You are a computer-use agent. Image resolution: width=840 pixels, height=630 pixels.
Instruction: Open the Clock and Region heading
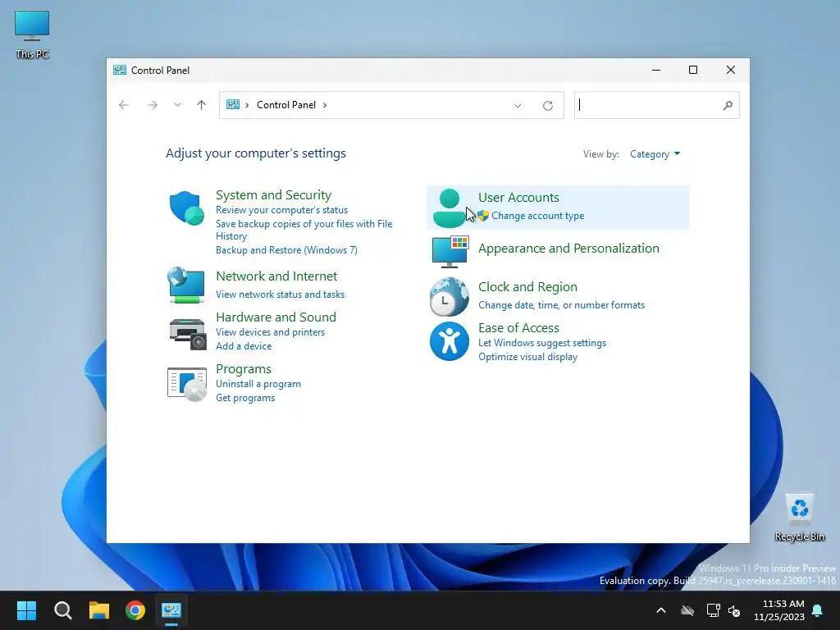[x=527, y=286]
